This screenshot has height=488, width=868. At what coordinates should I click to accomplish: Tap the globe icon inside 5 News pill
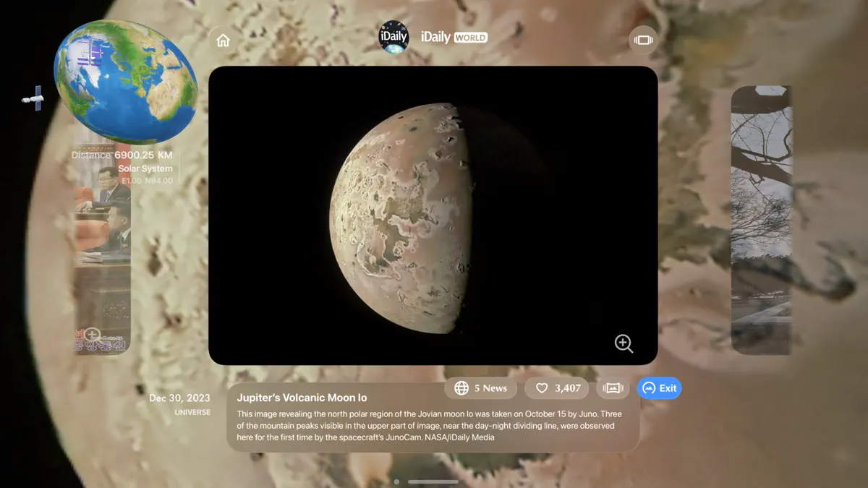click(x=460, y=388)
